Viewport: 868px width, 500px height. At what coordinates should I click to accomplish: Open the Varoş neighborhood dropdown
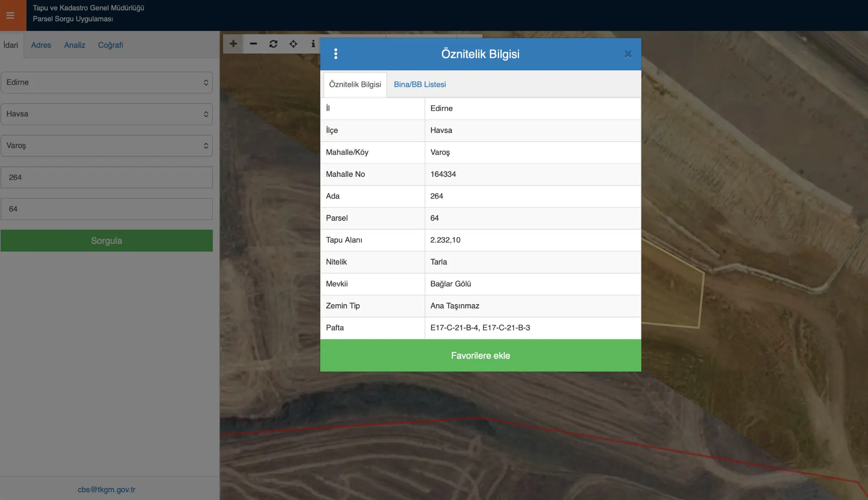[107, 146]
